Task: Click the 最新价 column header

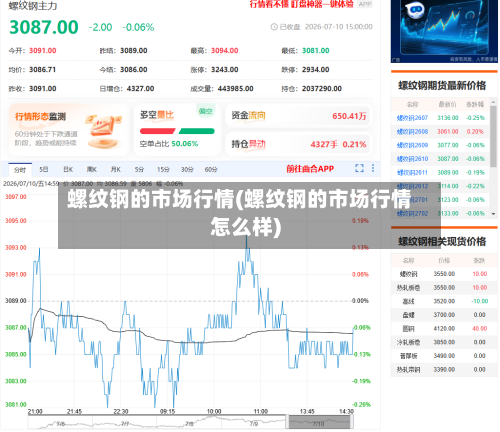Action: (x=447, y=104)
